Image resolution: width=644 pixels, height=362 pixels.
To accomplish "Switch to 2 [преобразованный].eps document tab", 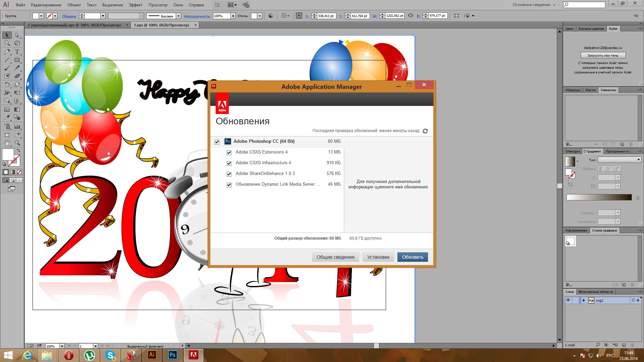I will click(x=74, y=25).
